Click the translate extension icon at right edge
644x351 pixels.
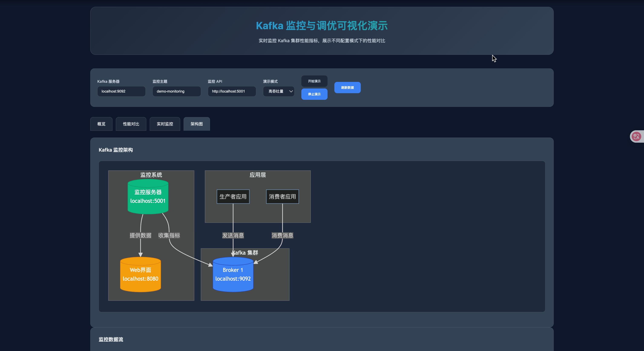[x=636, y=136]
